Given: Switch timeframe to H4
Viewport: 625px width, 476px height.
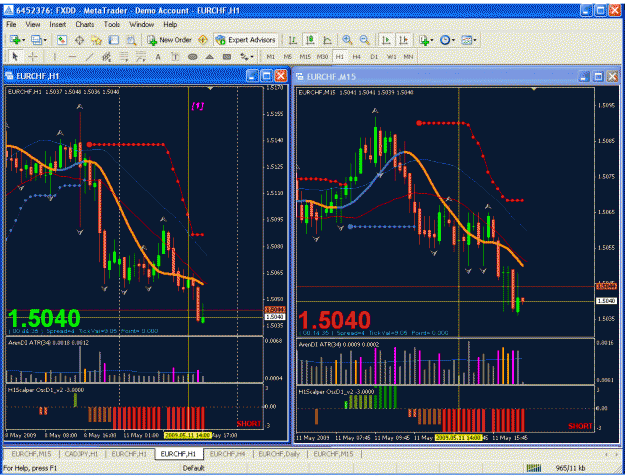Looking at the screenshot, I should [x=356, y=57].
